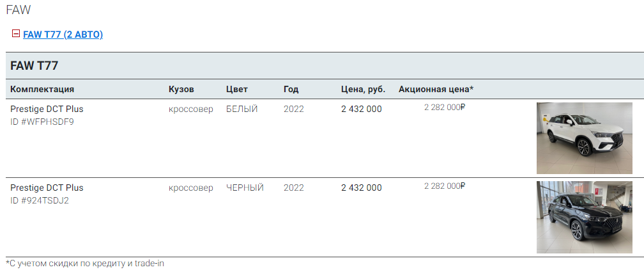Screen dimensions: 644x272
Task: Collapse the FAW T77 list with the red minus icon
Action: coord(16,34)
